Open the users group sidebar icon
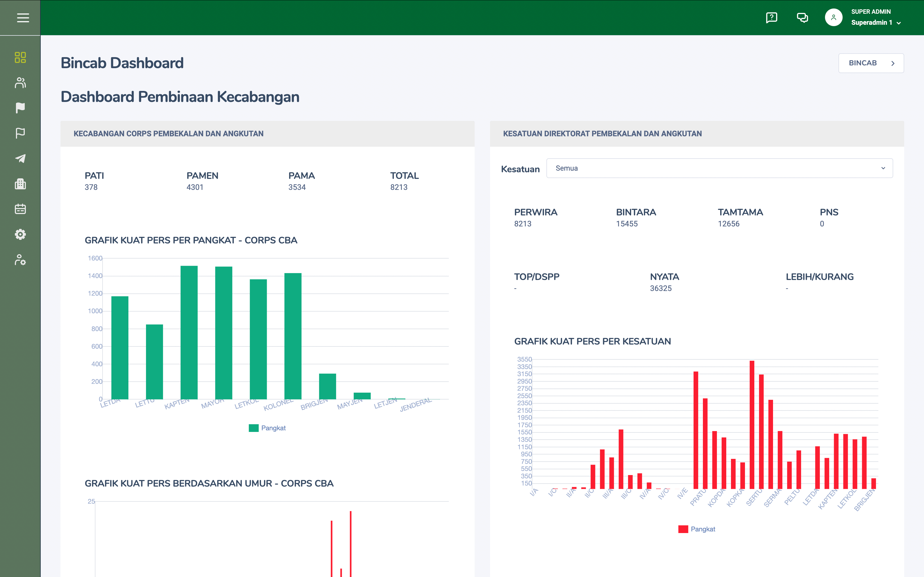The image size is (924, 577). point(20,83)
